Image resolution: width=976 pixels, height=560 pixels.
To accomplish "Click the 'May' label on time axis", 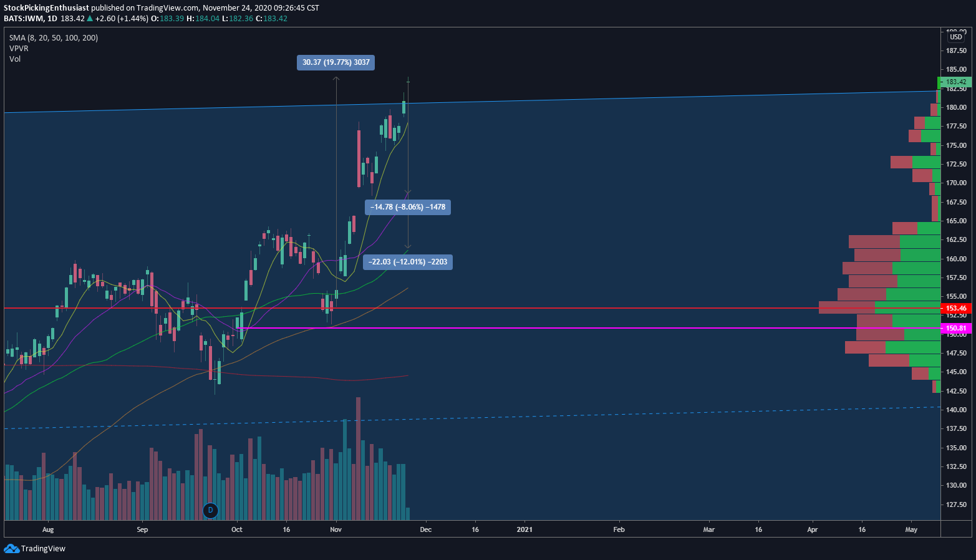I will [x=911, y=529].
